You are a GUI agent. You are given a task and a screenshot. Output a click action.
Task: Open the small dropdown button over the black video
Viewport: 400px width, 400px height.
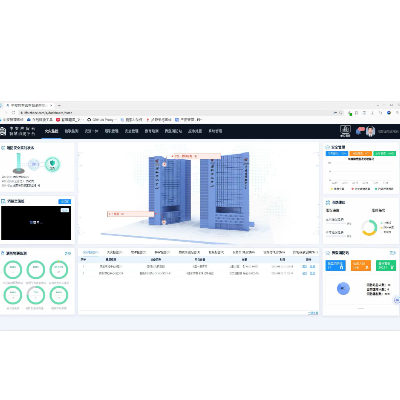65,210
